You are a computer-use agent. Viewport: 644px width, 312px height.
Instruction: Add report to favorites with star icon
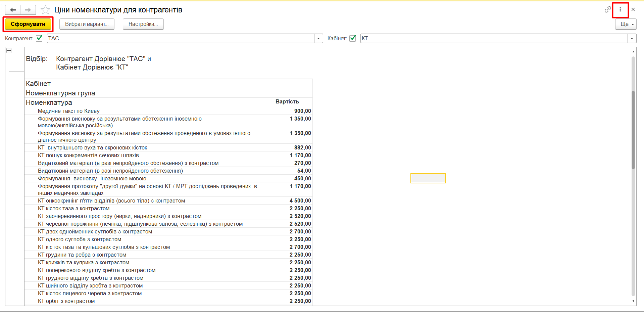[45, 10]
